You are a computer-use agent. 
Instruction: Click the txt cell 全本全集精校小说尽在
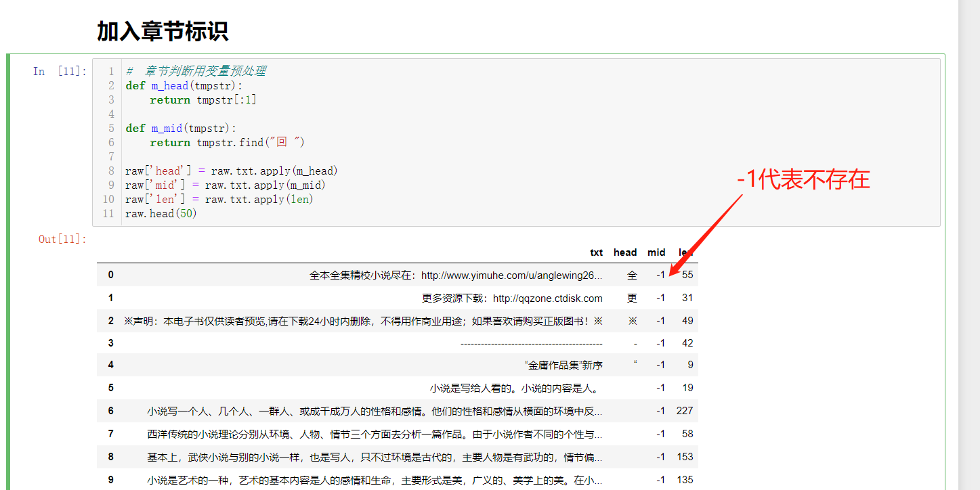pyautogui.click(x=456, y=275)
